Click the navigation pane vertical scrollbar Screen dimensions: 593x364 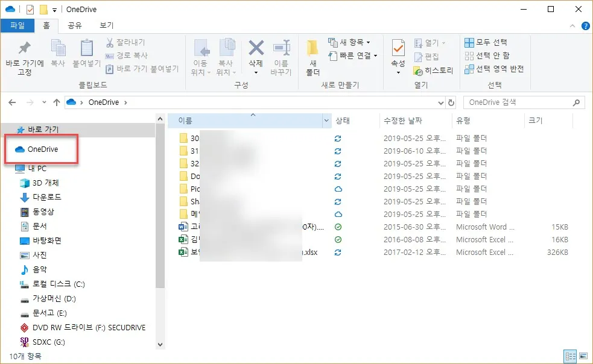[160, 211]
